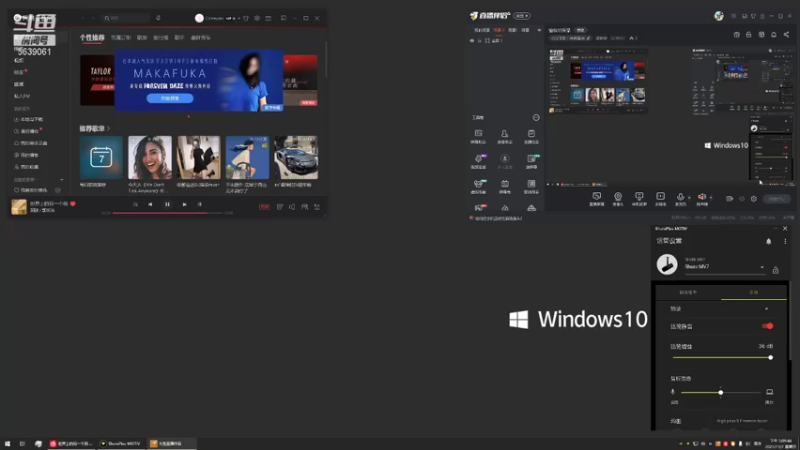This screenshot has height=450, width=800.
Task: Click the song-recognition icon beside the music search box
Action: (158, 18)
